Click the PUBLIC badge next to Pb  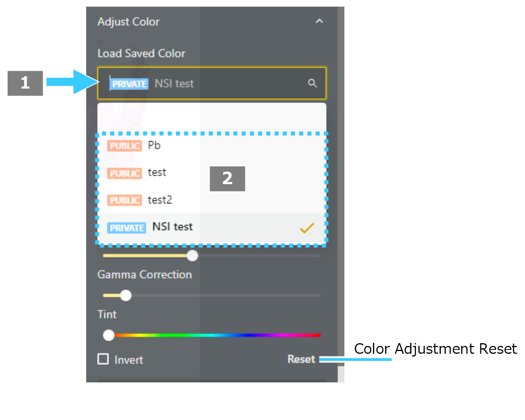(x=125, y=146)
